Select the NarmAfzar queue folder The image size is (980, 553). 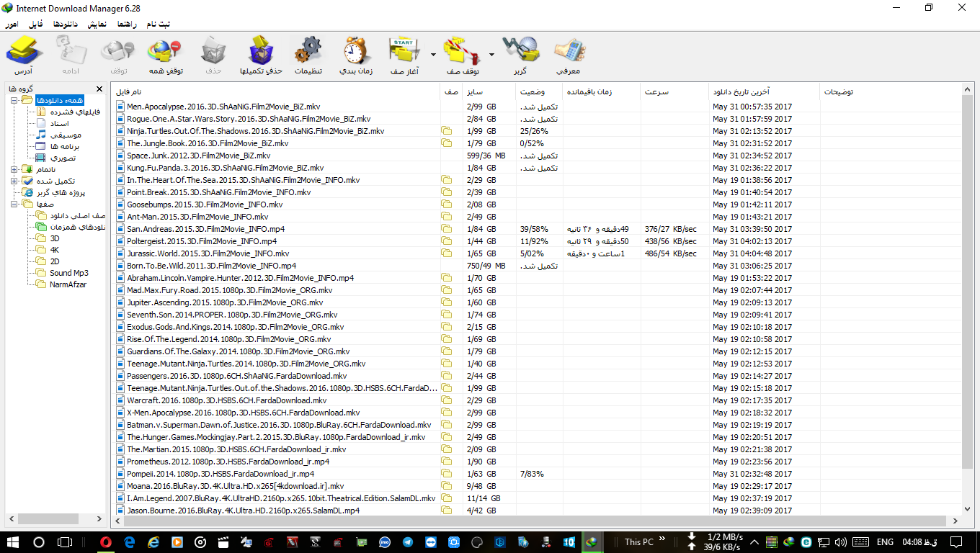point(68,284)
